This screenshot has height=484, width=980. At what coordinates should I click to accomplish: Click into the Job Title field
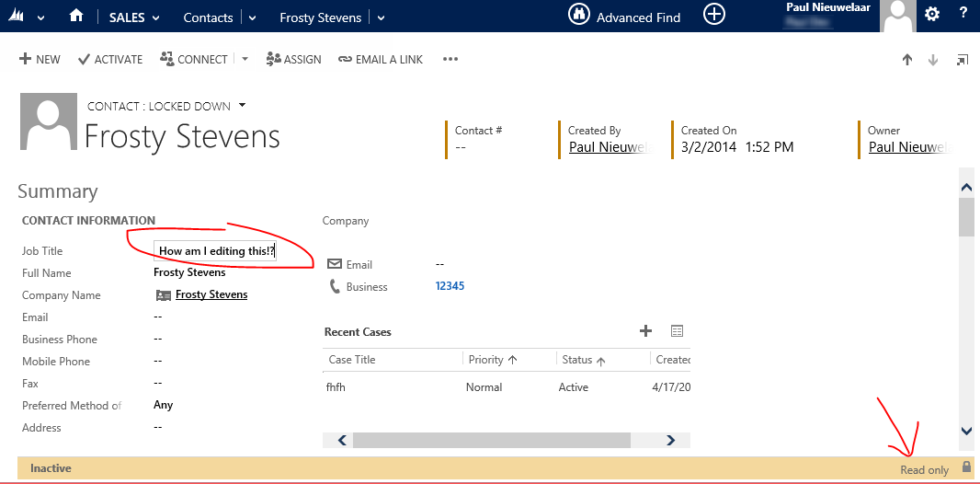click(x=216, y=250)
